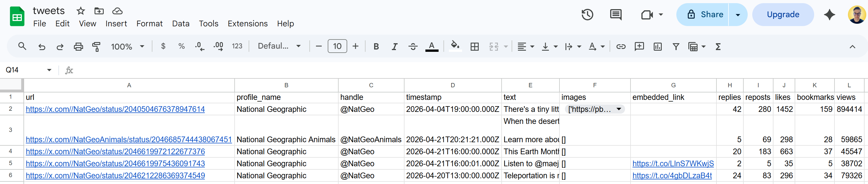
Task: Insert a chart
Action: click(657, 46)
